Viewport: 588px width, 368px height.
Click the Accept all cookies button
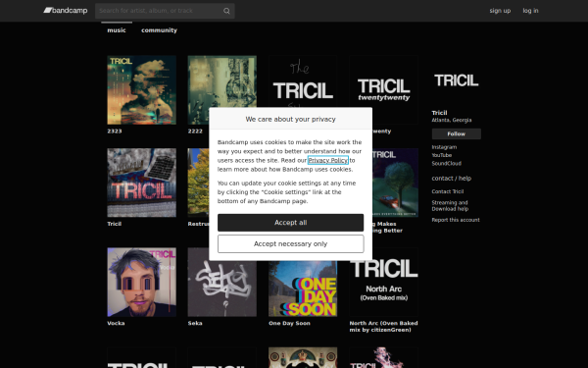(291, 223)
